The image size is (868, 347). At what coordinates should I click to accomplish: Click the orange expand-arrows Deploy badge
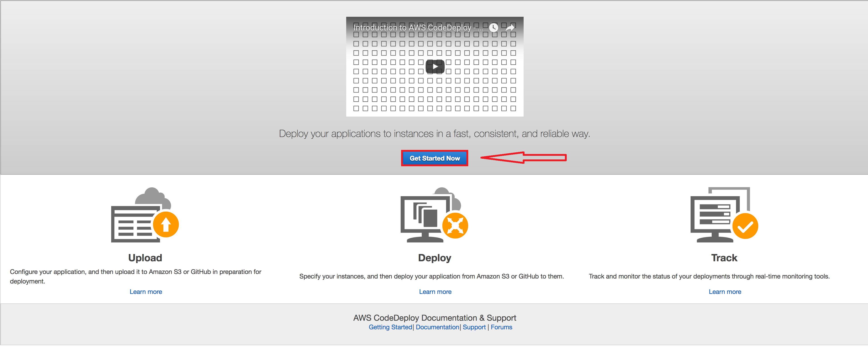455,226
